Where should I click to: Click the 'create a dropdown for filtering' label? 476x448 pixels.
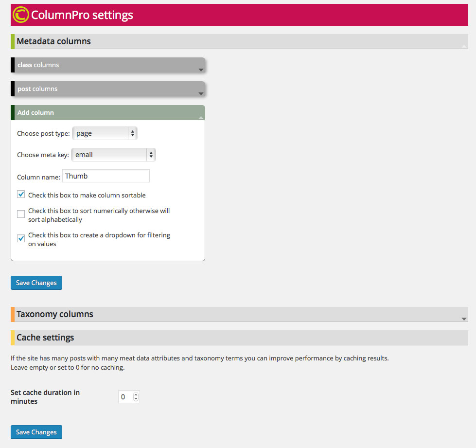coord(99,239)
